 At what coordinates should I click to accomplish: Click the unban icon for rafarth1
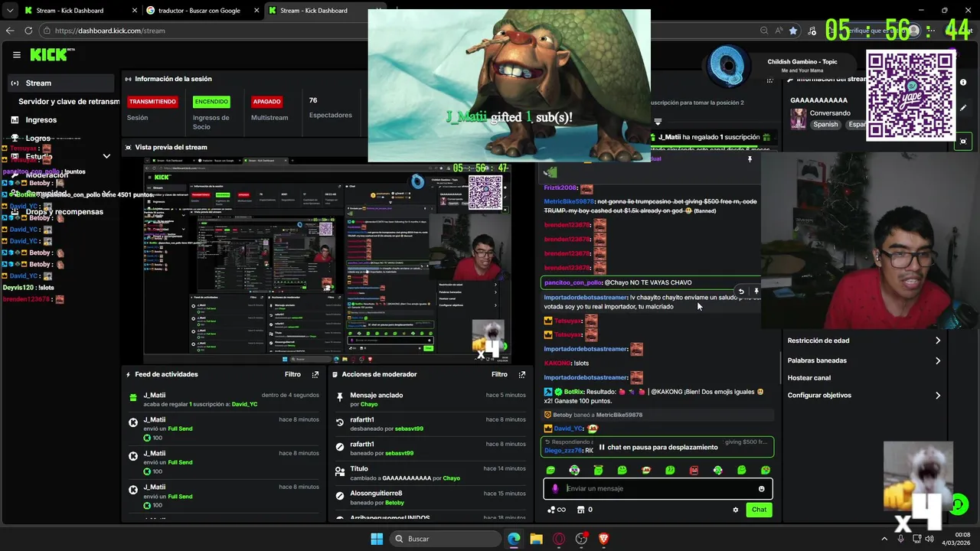341,423
